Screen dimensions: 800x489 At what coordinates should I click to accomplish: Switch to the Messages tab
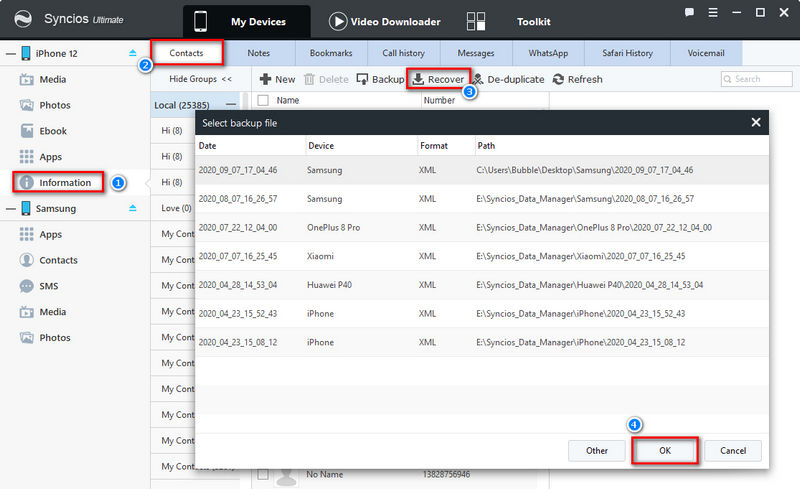pyautogui.click(x=476, y=53)
